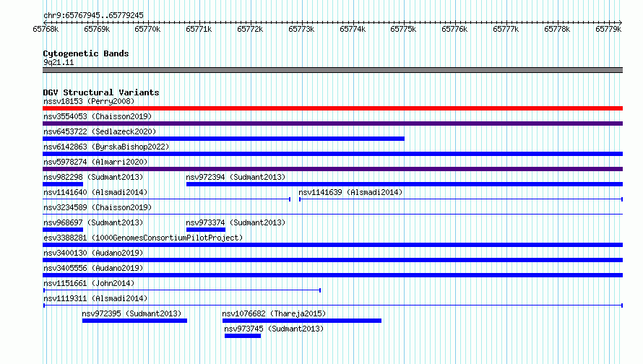Open nsv1151661 (John2014) label

pos(89,283)
